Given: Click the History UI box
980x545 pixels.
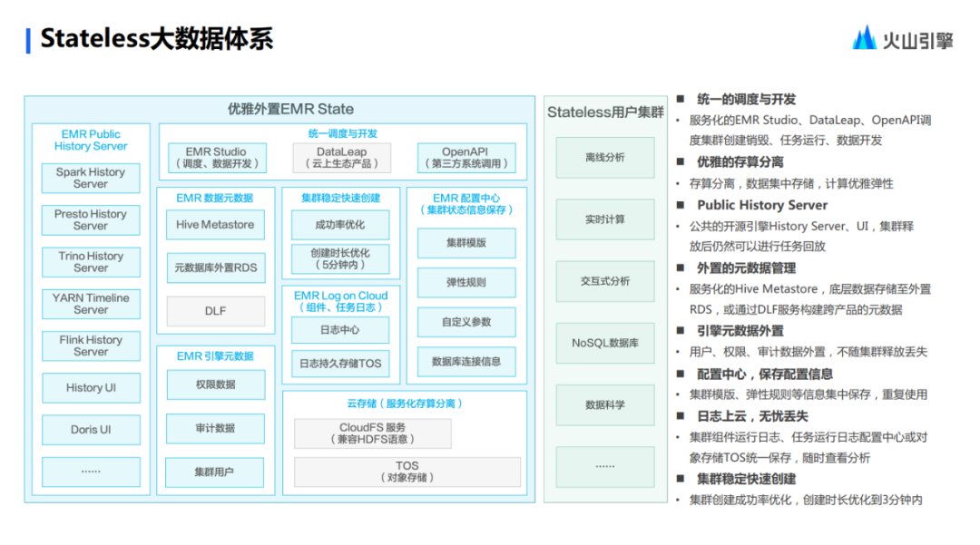Looking at the screenshot, I should coord(91,388).
